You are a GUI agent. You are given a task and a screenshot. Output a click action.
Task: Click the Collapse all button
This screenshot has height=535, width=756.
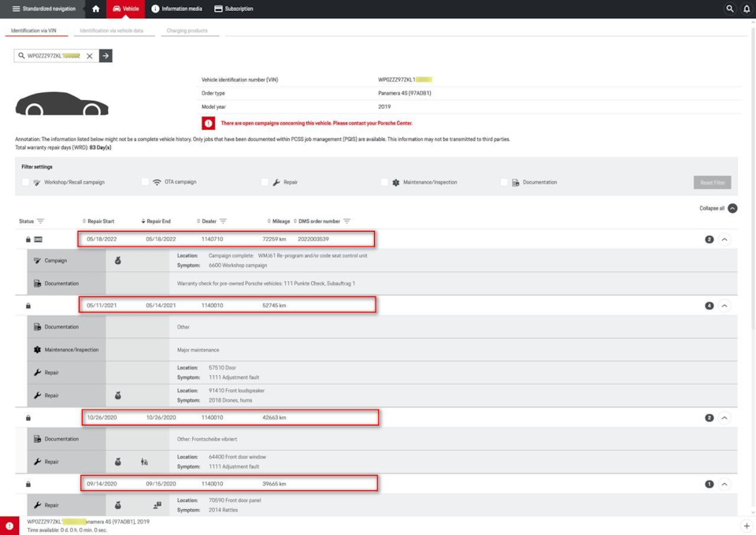point(718,208)
